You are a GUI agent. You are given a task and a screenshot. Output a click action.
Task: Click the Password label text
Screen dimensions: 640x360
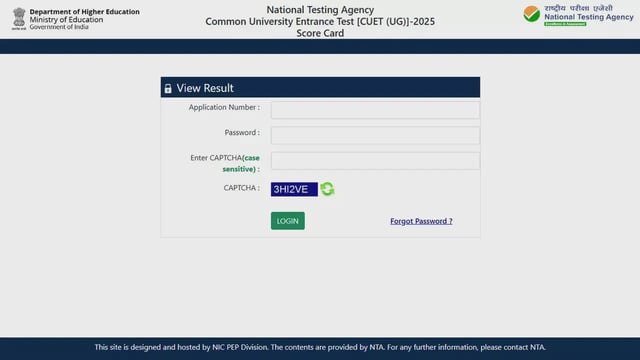pyautogui.click(x=242, y=133)
